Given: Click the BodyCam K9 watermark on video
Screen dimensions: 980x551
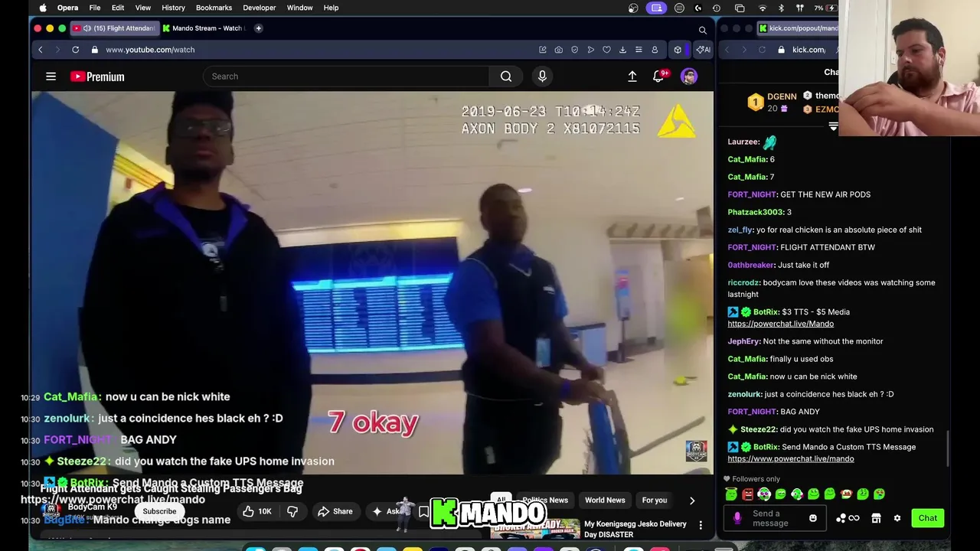Looking at the screenshot, I should (x=696, y=451).
